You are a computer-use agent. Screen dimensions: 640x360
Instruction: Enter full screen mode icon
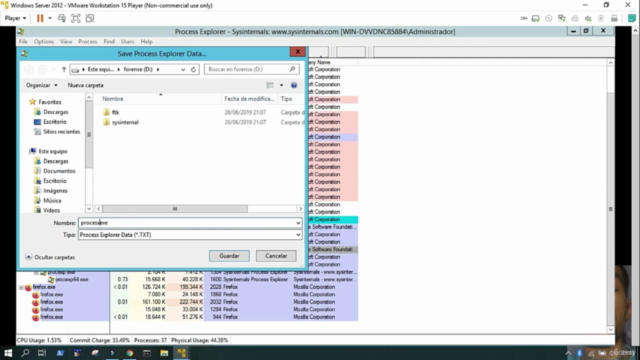click(x=76, y=18)
